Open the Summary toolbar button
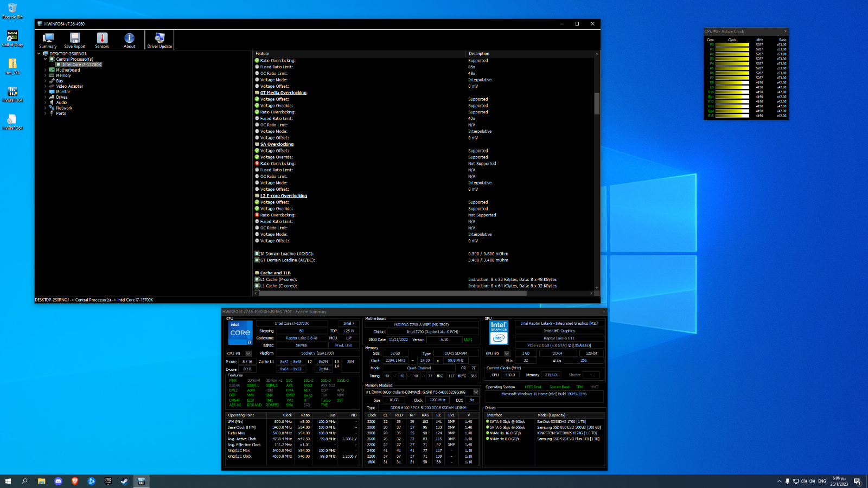 [48, 40]
